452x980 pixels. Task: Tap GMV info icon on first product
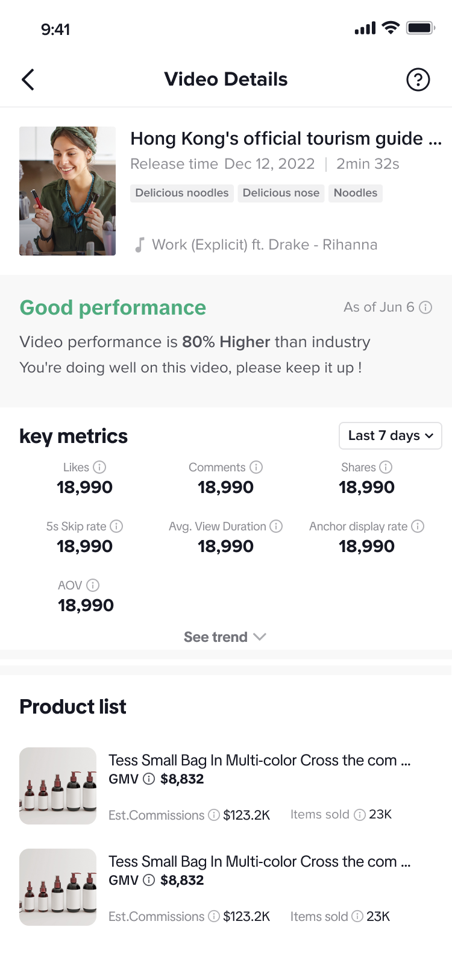point(149,779)
